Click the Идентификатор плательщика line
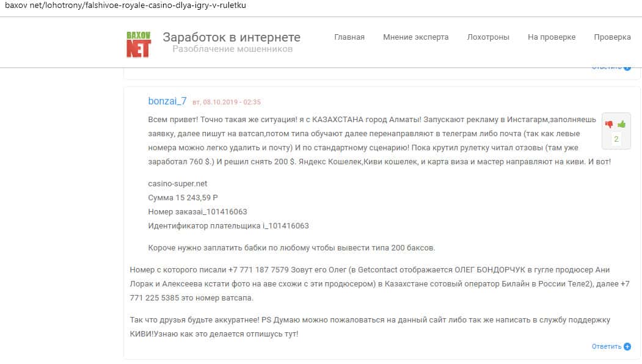Screen dimensions: 642x364 [228, 225]
